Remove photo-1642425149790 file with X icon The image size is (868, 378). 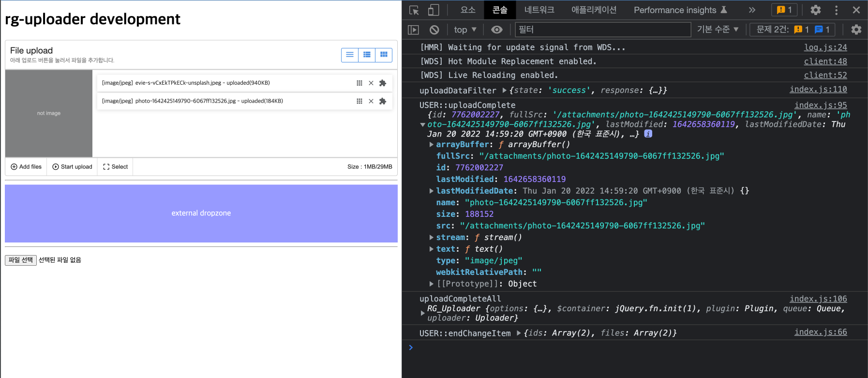coord(371,101)
